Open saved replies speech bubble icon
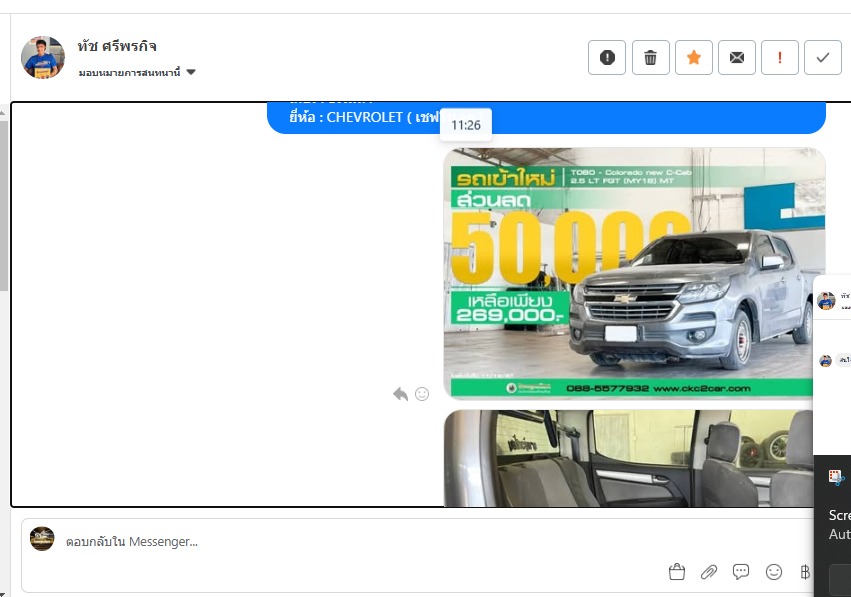851x597 pixels. pos(741,571)
